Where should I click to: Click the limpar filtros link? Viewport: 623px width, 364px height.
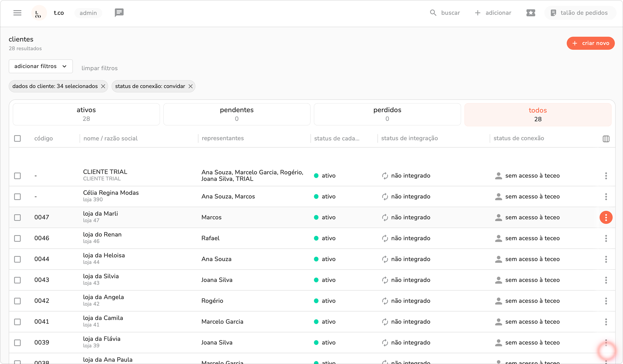tap(99, 68)
